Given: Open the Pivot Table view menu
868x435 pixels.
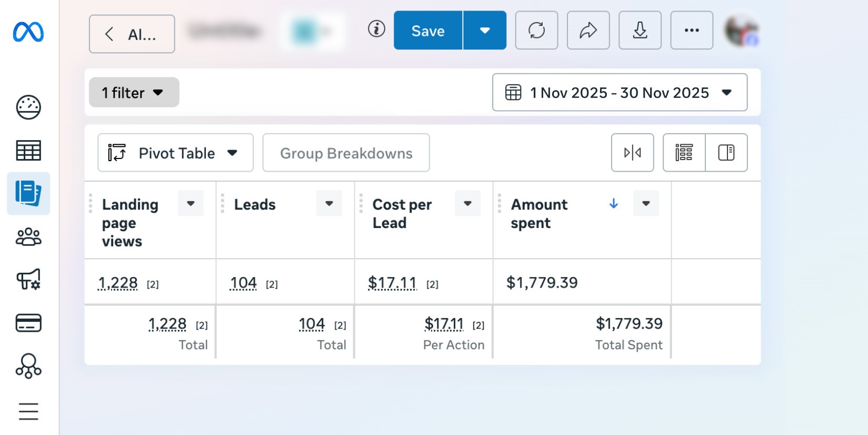Looking at the screenshot, I should (x=175, y=153).
